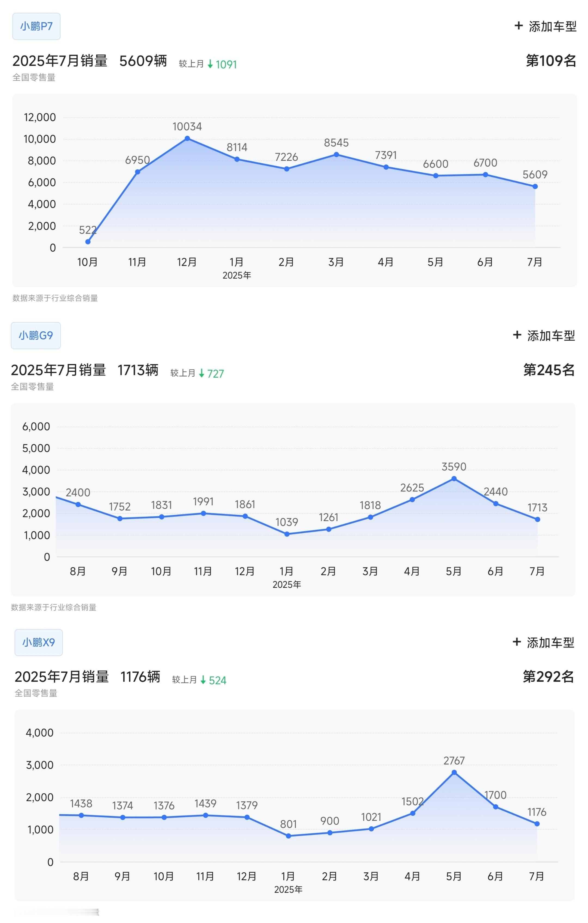Select the 6950 data point in P7 chart

pyautogui.click(x=138, y=172)
